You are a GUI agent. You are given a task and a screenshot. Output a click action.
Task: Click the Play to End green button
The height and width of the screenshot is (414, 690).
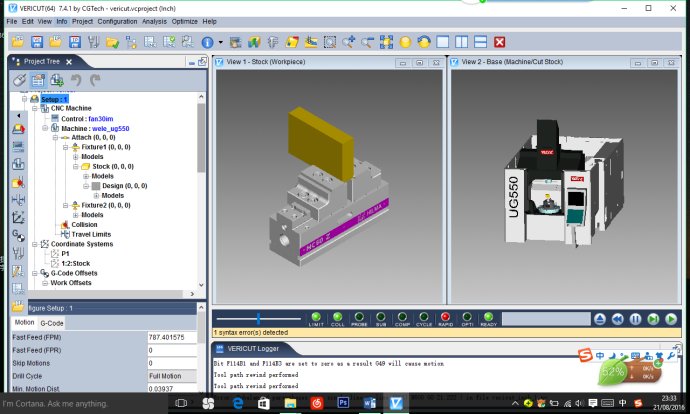(x=671, y=319)
